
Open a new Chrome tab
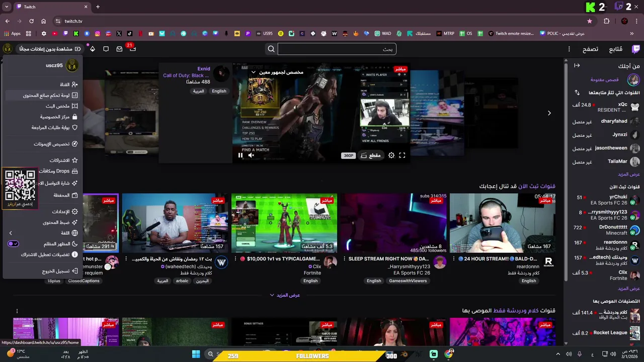pyautogui.click(x=98, y=7)
